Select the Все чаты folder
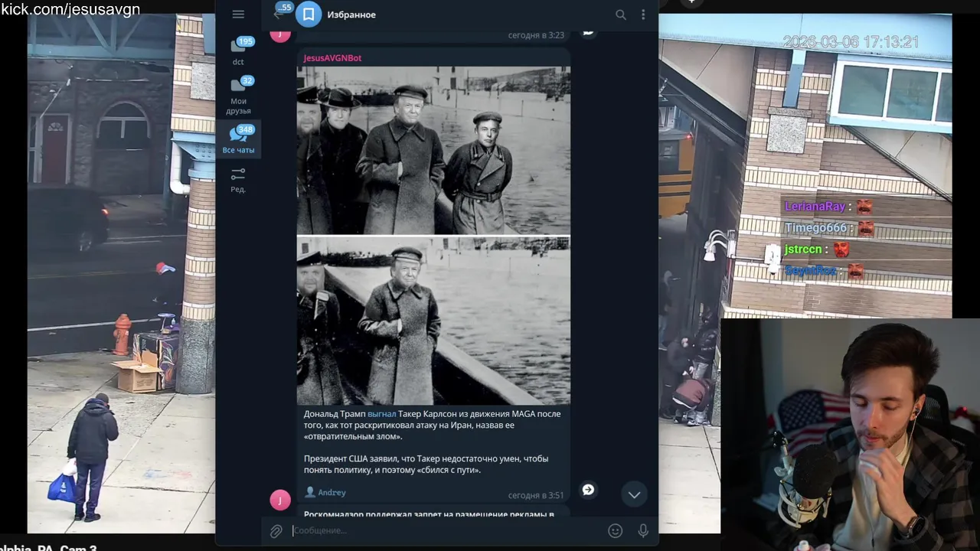The width and height of the screenshot is (980, 551). (238, 139)
